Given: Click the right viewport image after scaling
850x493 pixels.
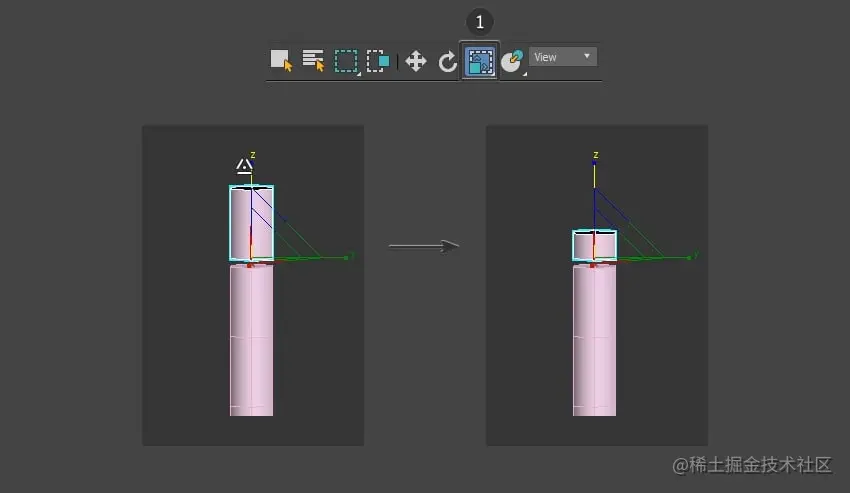Looking at the screenshot, I should pos(596,285).
